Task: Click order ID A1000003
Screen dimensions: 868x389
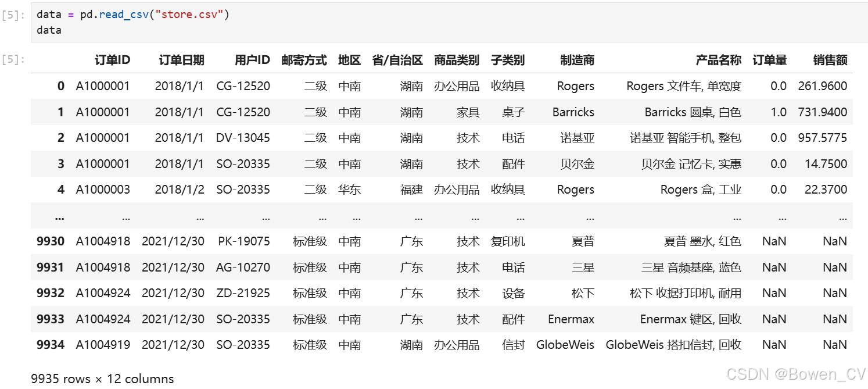Action: pos(103,190)
